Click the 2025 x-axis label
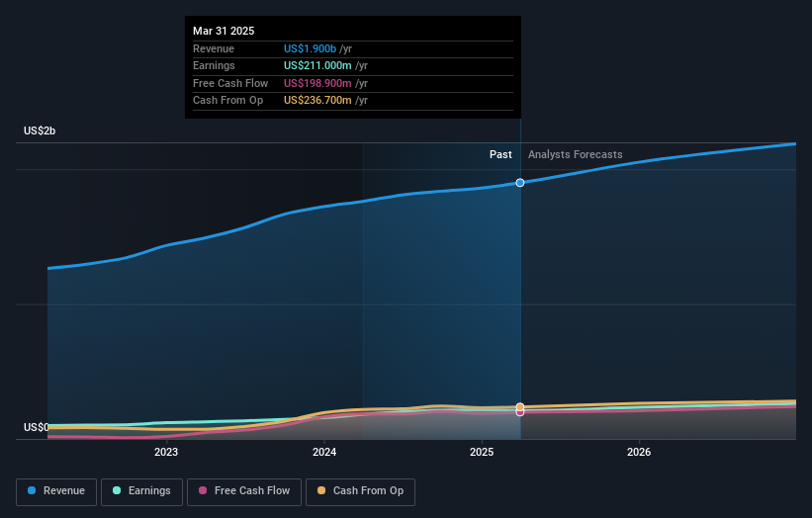 click(x=482, y=452)
